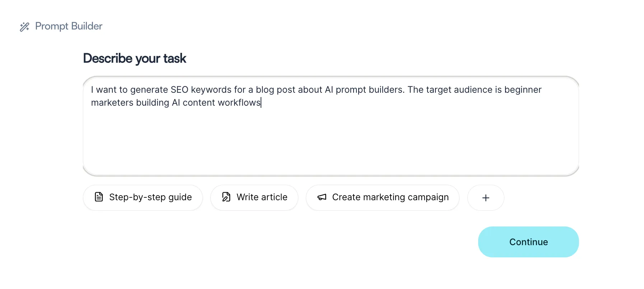Click the Describe your task heading
The height and width of the screenshot is (289, 644).
[135, 58]
